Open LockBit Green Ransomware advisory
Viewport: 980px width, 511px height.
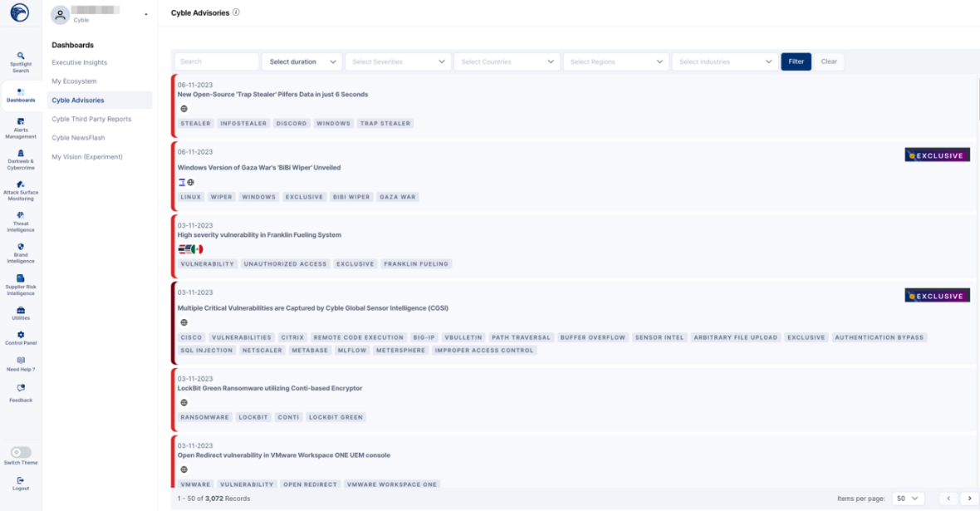[269, 388]
